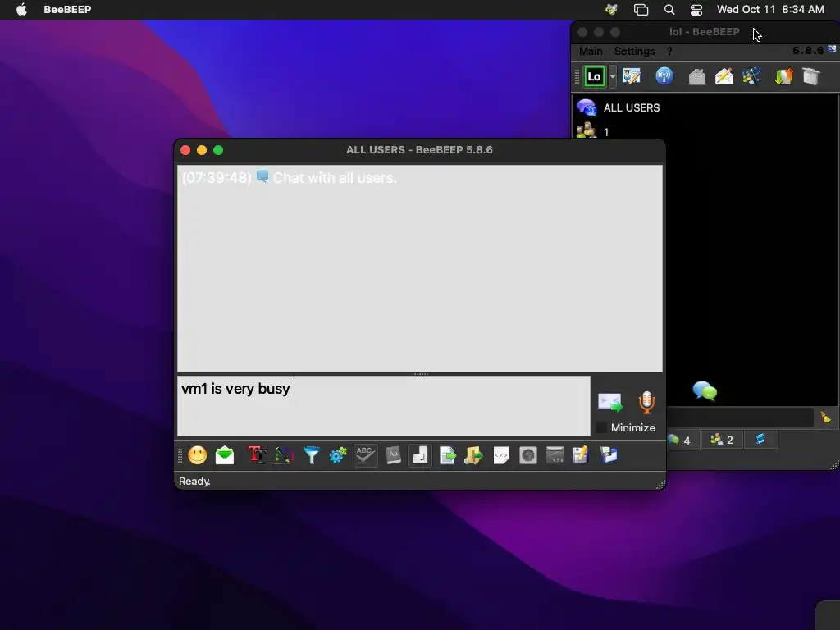840x630 pixels.
Task: Click the date and time in menu bar
Action: coord(770,10)
